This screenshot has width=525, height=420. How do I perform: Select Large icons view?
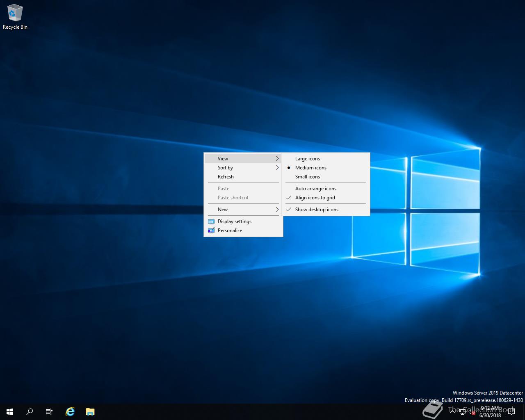pyautogui.click(x=326, y=159)
